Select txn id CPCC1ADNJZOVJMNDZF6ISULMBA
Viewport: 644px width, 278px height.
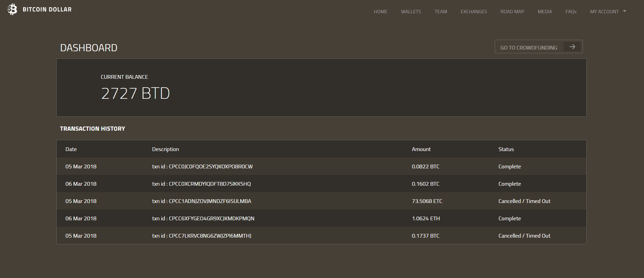coord(202,201)
